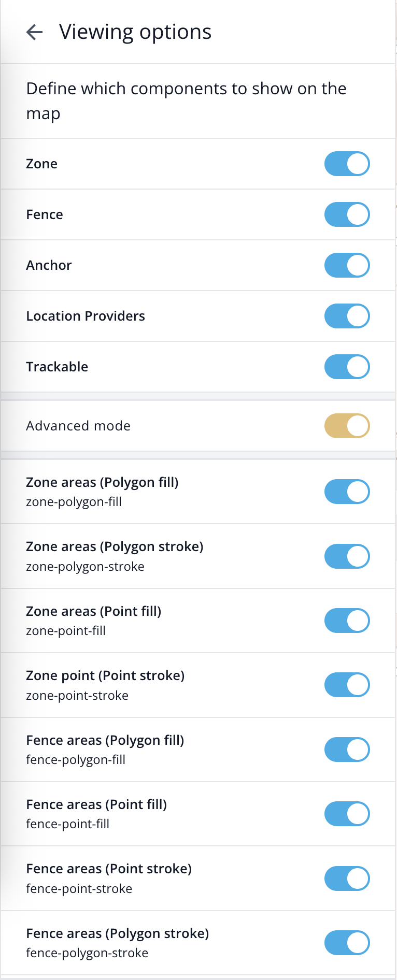Toggle Location Providers visibility
This screenshot has height=980, width=397.
pos(347,316)
